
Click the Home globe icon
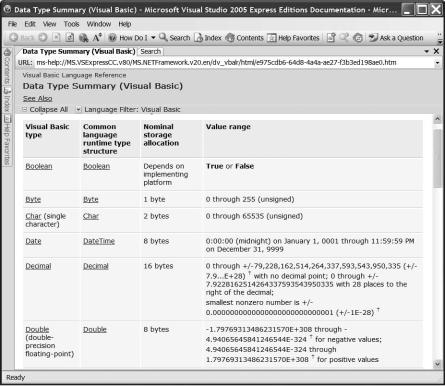point(83,38)
